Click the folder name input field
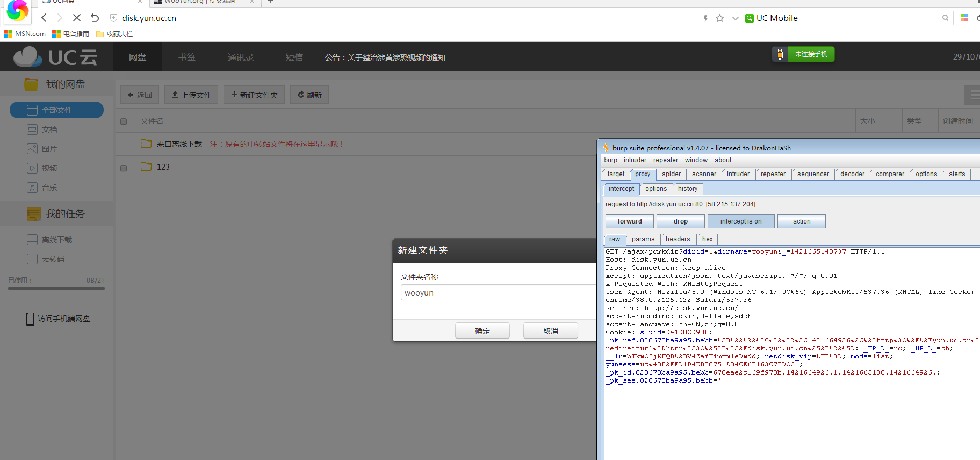This screenshot has width=980, height=460. [499, 292]
